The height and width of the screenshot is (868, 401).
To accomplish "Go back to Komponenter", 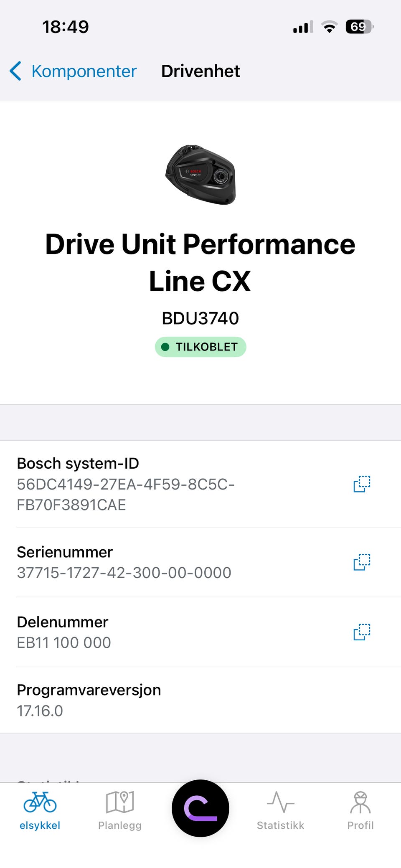I will (73, 71).
